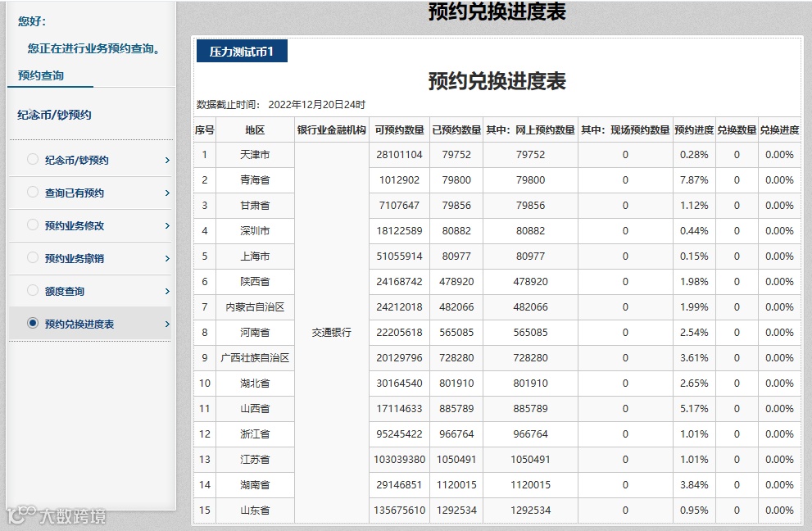Viewport: 812px width, 531px height.
Task: Click the 预约进度 column header
Action: [x=694, y=130]
